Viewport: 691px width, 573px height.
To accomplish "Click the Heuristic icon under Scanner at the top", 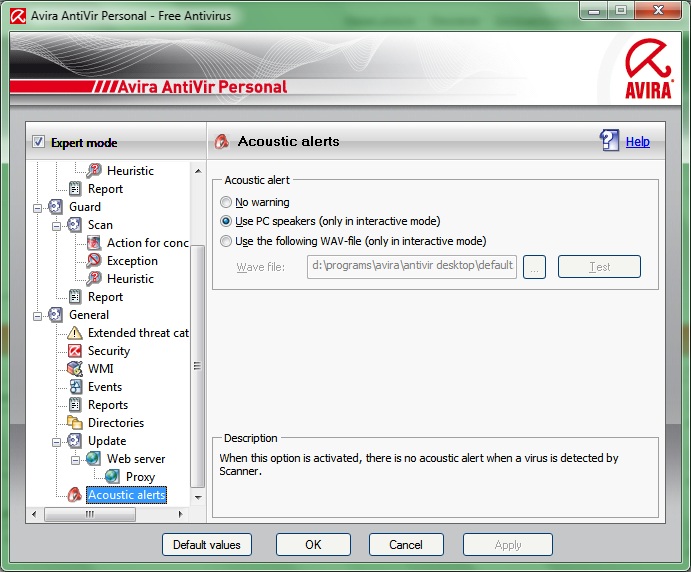I will (x=94, y=170).
